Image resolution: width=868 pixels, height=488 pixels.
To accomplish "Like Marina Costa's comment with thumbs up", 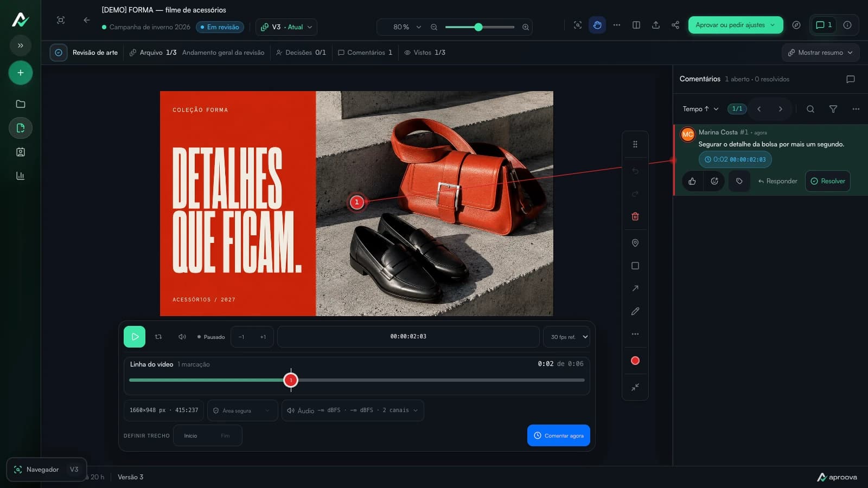I will (692, 181).
